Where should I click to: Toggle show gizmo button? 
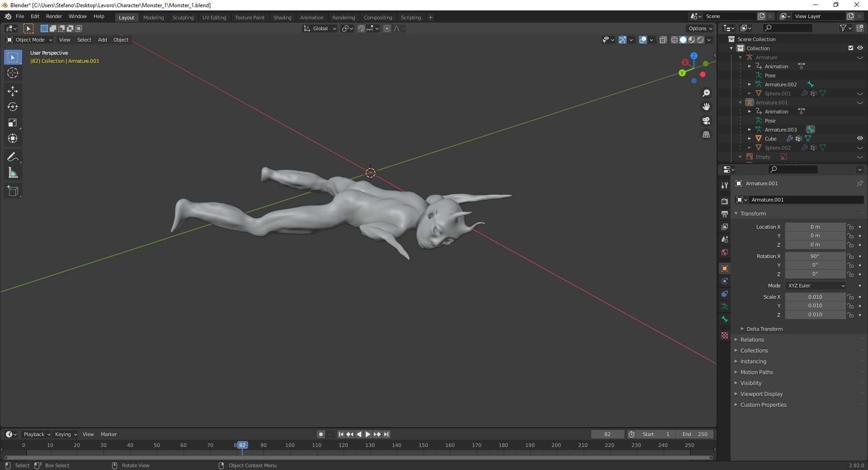pyautogui.click(x=622, y=40)
